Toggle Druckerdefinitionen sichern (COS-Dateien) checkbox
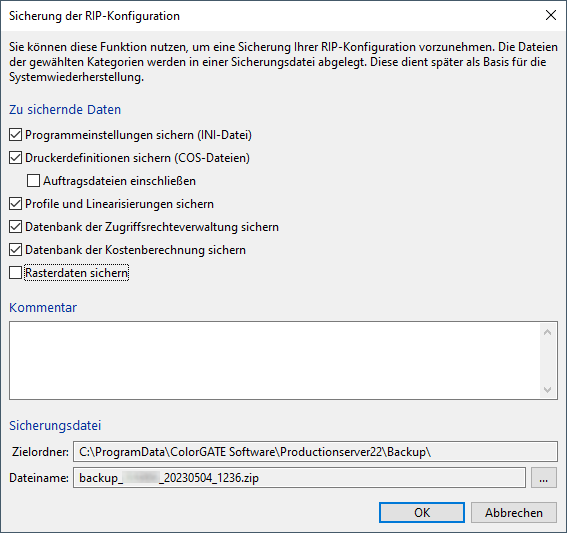Screen dimensions: 567x533 (x=15, y=158)
